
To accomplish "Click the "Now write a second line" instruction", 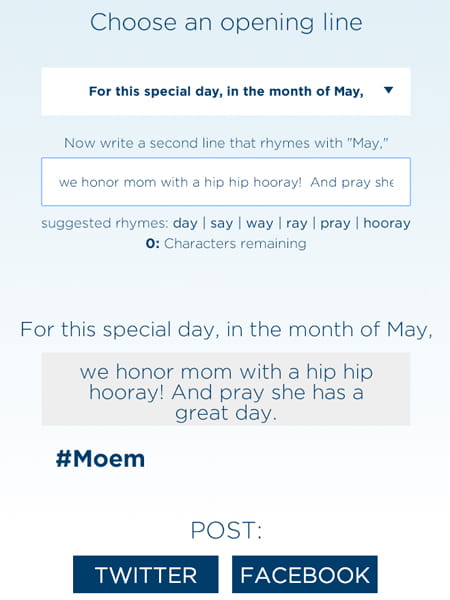I will coord(226,143).
